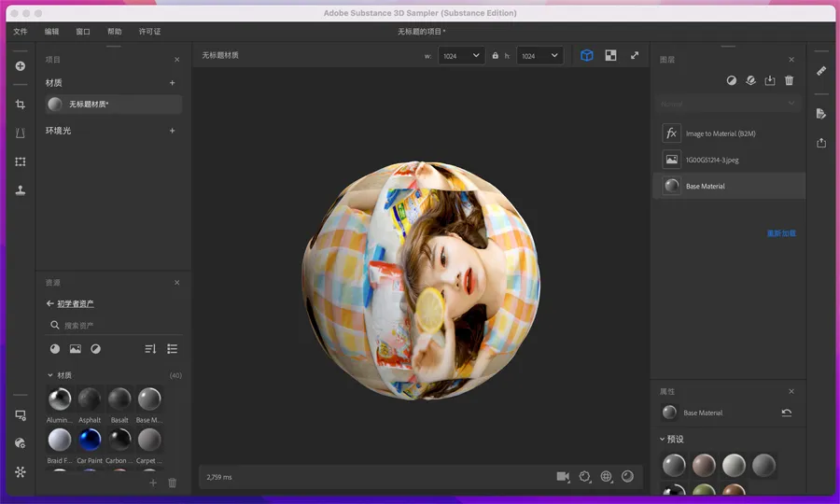Select the Car Paint material thumbnail
Viewport: 840px width, 504px height.
click(90, 440)
